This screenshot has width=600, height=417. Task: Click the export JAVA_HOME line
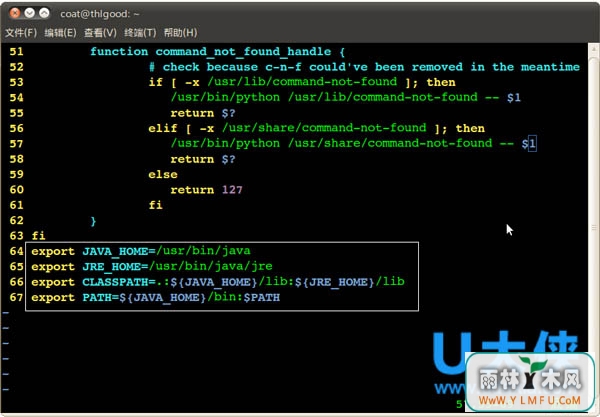(x=141, y=251)
